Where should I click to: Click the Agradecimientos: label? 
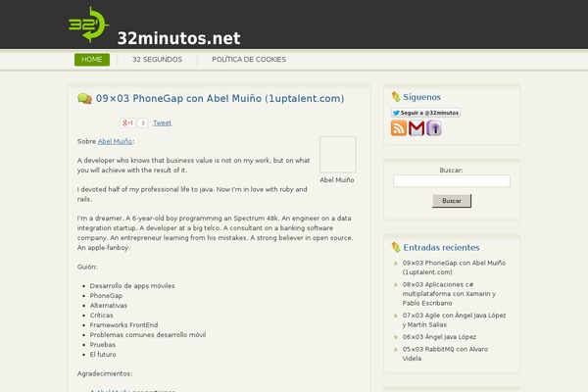click(x=105, y=373)
